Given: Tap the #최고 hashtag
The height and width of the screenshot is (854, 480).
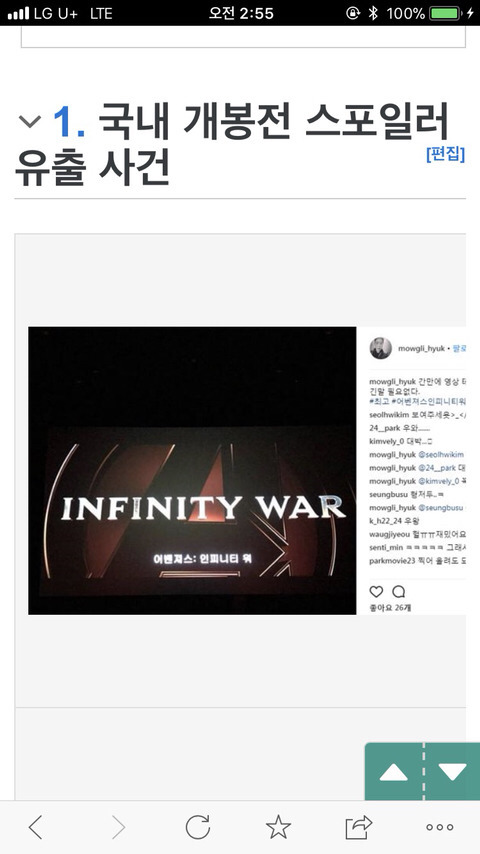Looking at the screenshot, I should pyautogui.click(x=379, y=401).
